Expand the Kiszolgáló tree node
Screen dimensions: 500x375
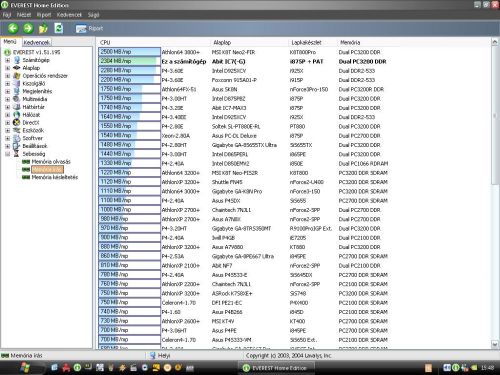click(7, 84)
